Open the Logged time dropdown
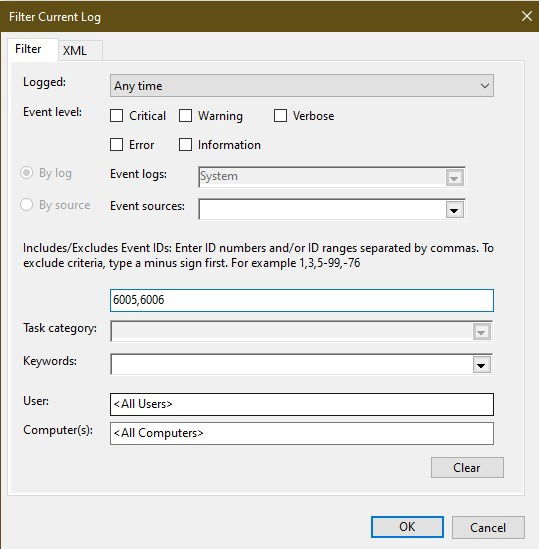This screenshot has width=539, height=549. coord(302,86)
